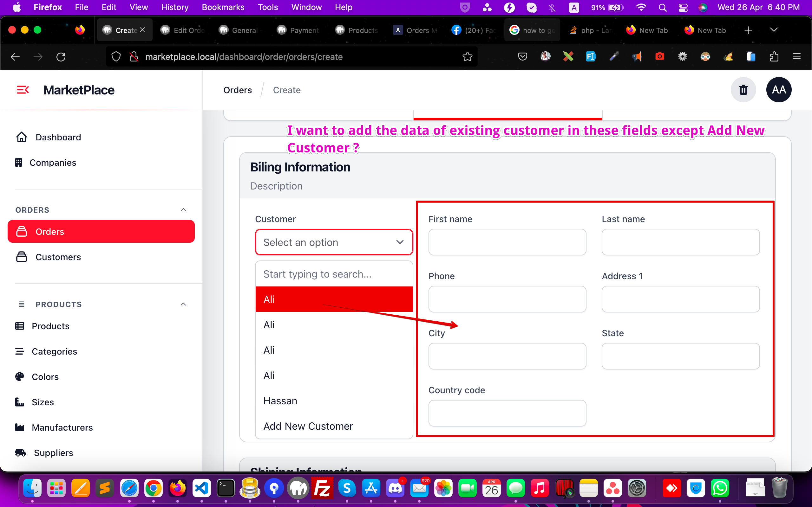Open the extensions puzzle-piece icon

point(774,57)
